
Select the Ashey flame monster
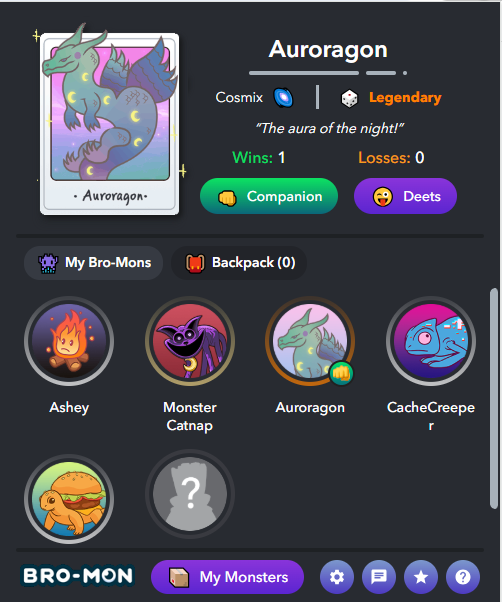point(69,341)
